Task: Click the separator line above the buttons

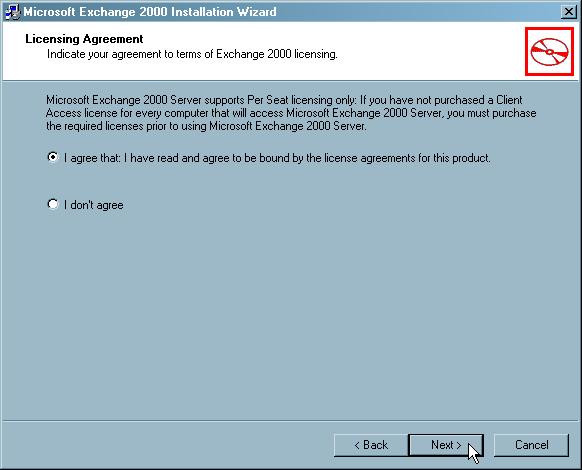Action: (291, 421)
